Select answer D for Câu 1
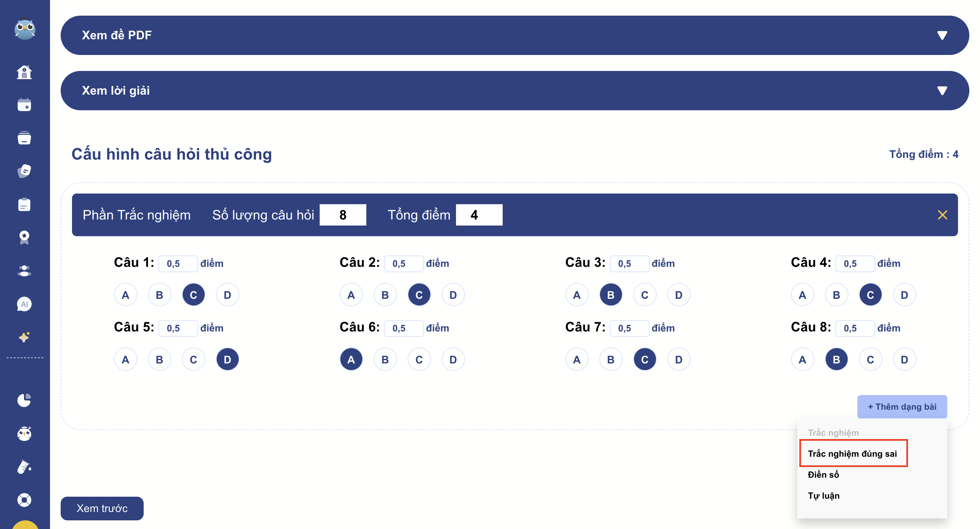The height and width of the screenshot is (529, 980). (227, 295)
